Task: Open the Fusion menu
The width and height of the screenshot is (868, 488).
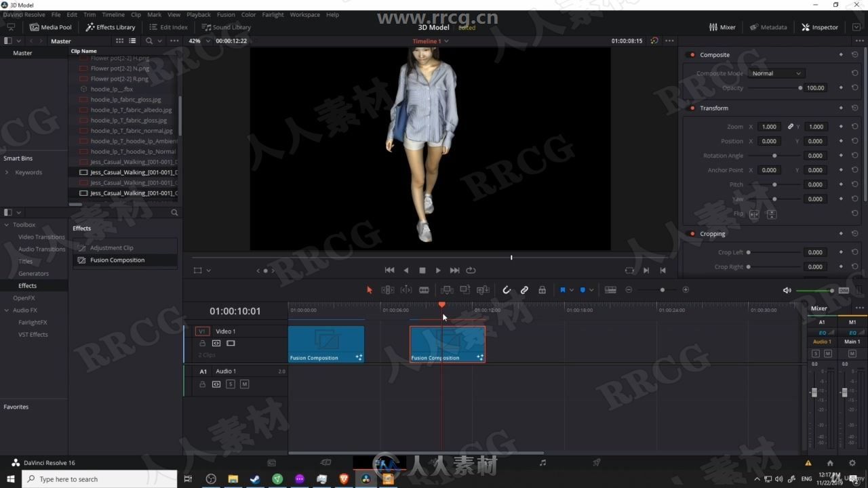Action: tap(226, 14)
